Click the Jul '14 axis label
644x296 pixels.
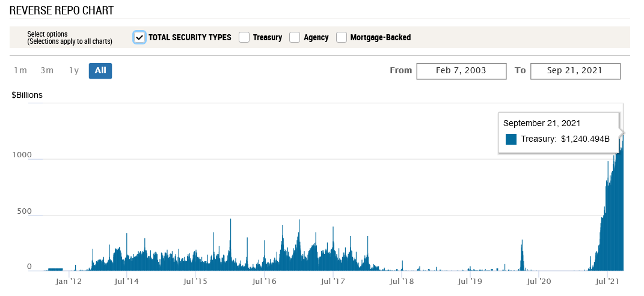(125, 280)
